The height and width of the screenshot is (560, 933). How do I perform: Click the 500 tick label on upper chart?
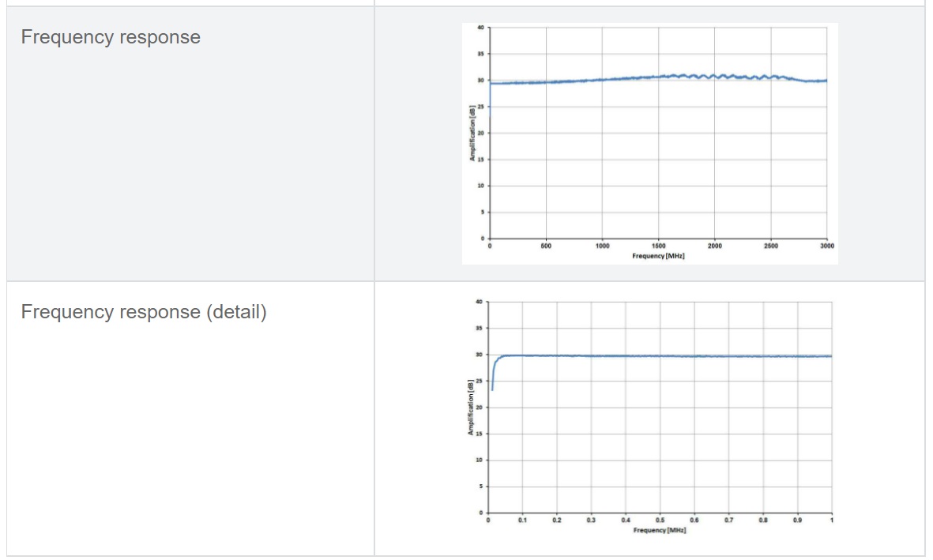point(546,246)
